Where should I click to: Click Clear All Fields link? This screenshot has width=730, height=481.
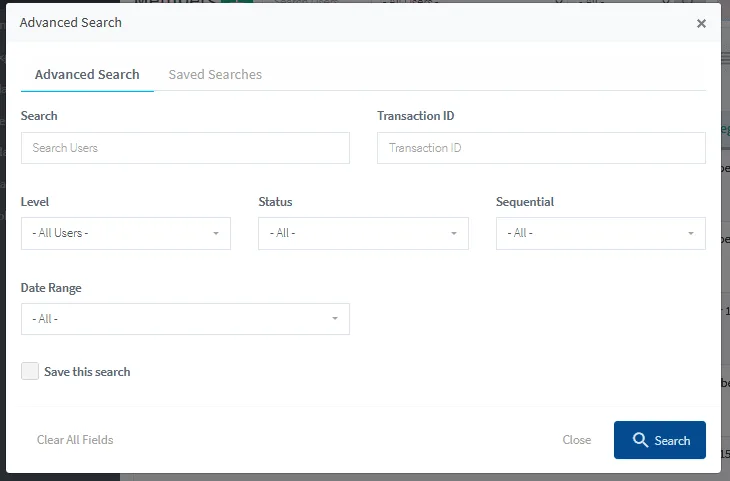click(x=75, y=440)
